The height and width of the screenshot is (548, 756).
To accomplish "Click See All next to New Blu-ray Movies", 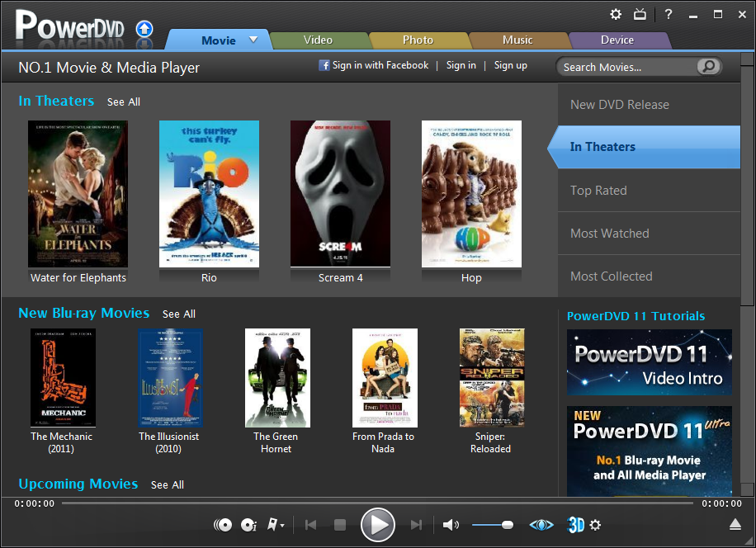I will (x=179, y=314).
